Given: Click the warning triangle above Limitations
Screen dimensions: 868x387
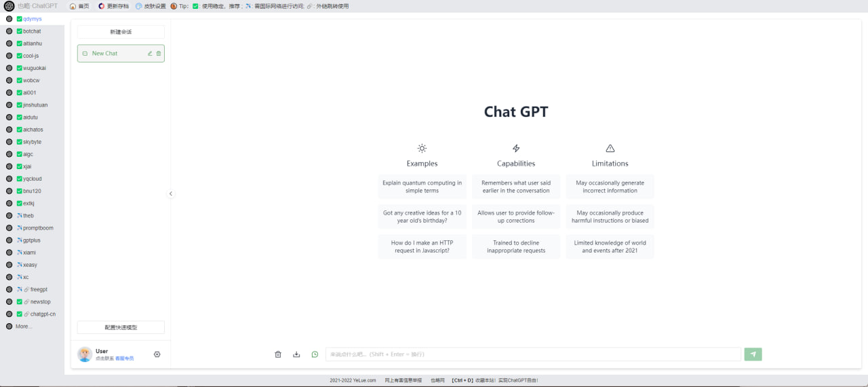Looking at the screenshot, I should tap(610, 148).
